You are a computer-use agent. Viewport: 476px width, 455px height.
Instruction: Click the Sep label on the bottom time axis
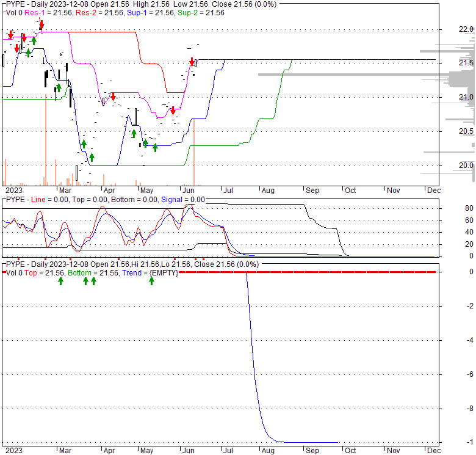pos(312,450)
